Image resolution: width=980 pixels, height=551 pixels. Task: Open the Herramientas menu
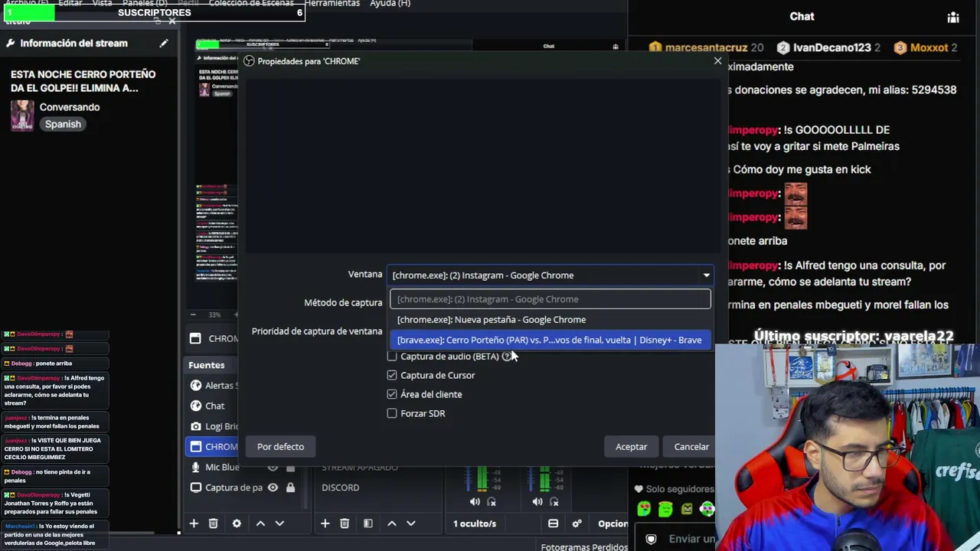332,4
